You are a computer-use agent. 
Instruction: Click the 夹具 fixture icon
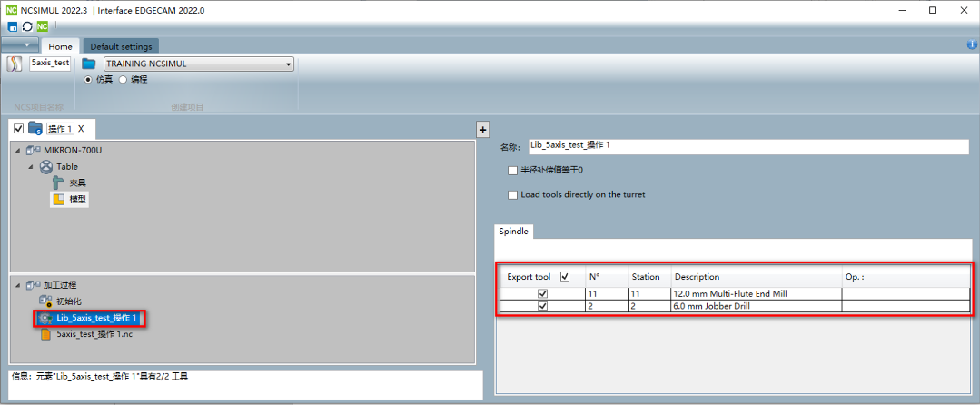click(x=58, y=183)
